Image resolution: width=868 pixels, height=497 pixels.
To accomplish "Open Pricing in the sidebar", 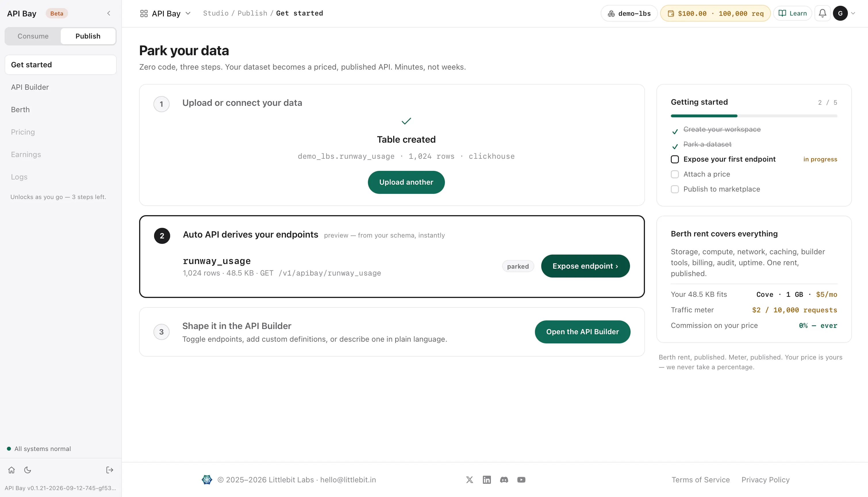I will 61,132.
